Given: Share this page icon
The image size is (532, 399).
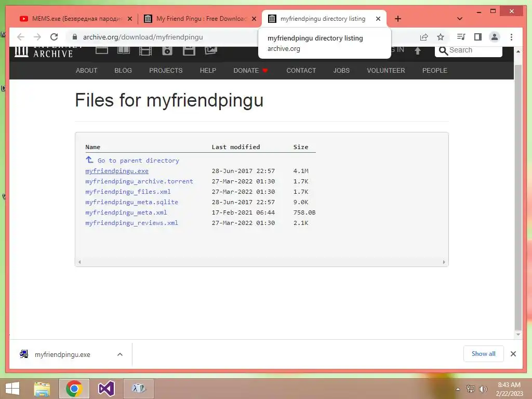Looking at the screenshot, I should tap(424, 37).
